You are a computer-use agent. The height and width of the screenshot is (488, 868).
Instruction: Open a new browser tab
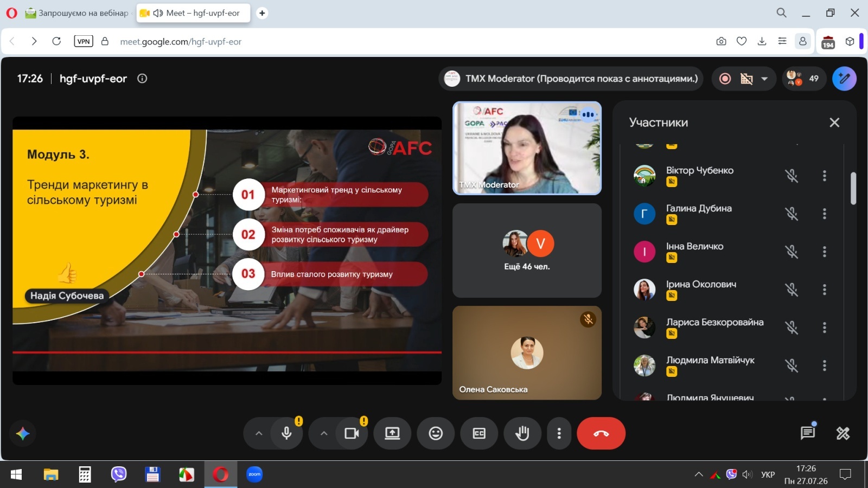[262, 13]
